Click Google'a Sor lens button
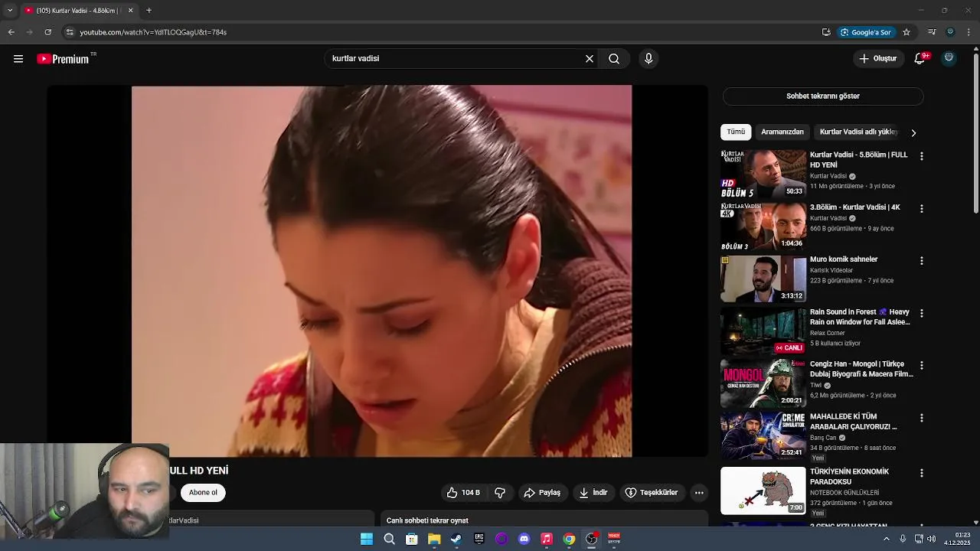 click(x=867, y=32)
